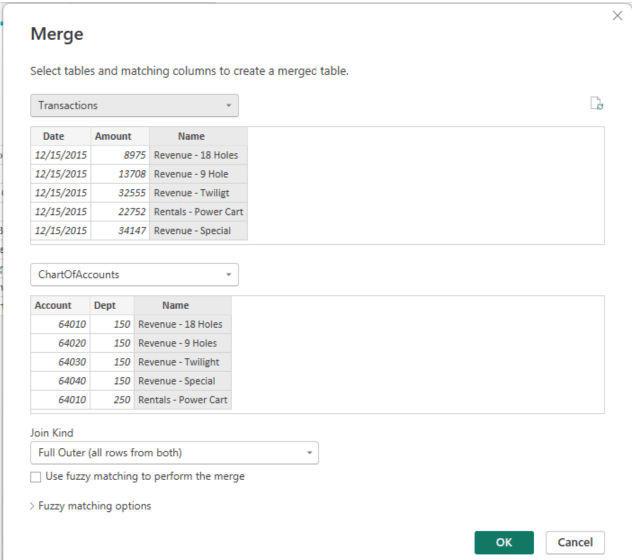The height and width of the screenshot is (560, 637).
Task: Open the ChartOfAccounts table dropdown
Action: point(134,274)
